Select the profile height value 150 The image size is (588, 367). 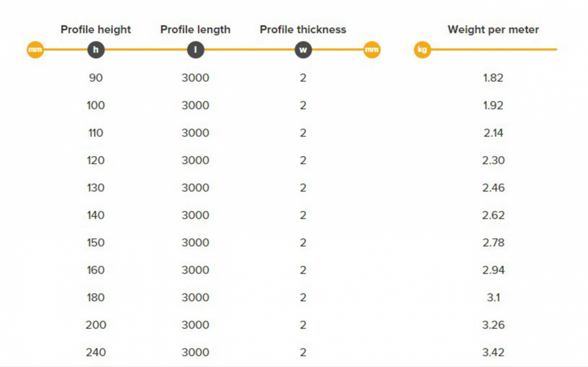click(96, 242)
